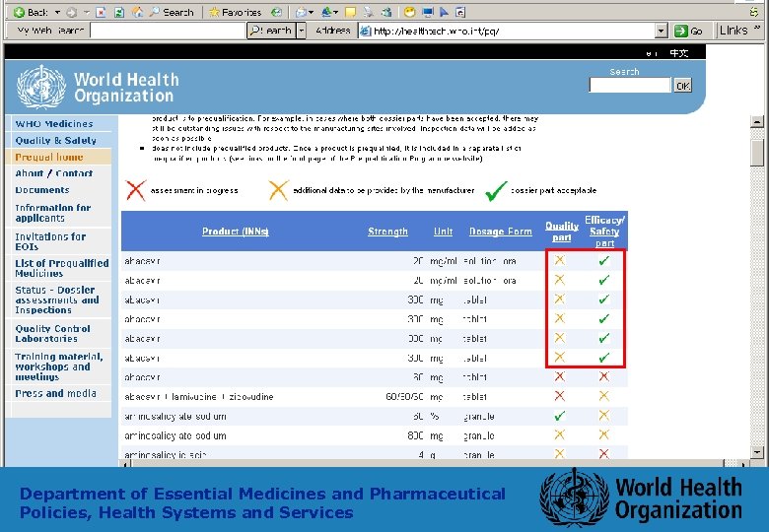Open Status - Dossier assessments and inspections
The image size is (769, 532).
(57, 299)
